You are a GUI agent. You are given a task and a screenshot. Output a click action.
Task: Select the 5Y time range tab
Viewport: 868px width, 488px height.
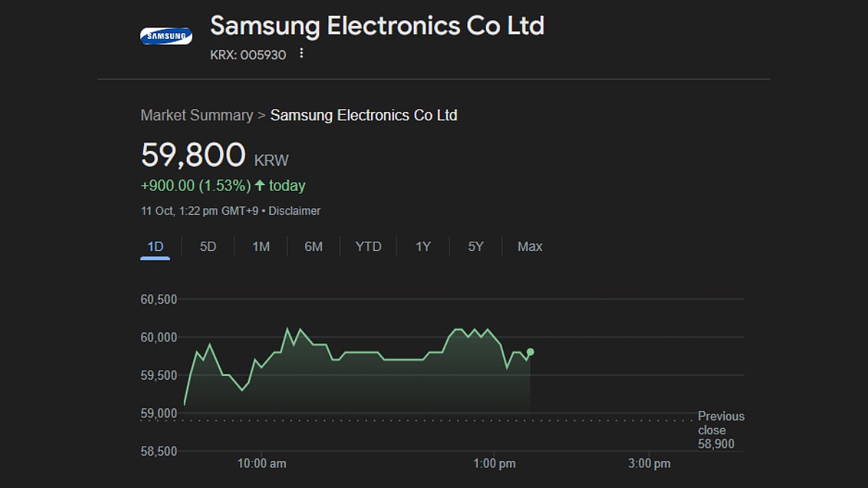(475, 247)
